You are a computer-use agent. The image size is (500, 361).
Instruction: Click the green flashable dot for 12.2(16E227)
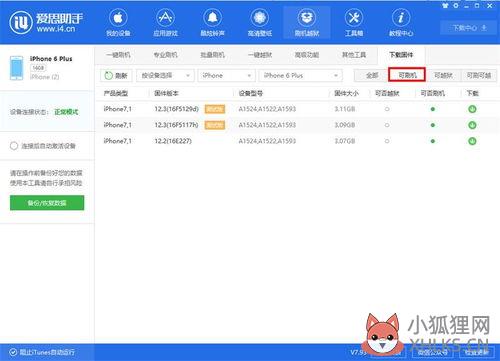click(x=433, y=141)
